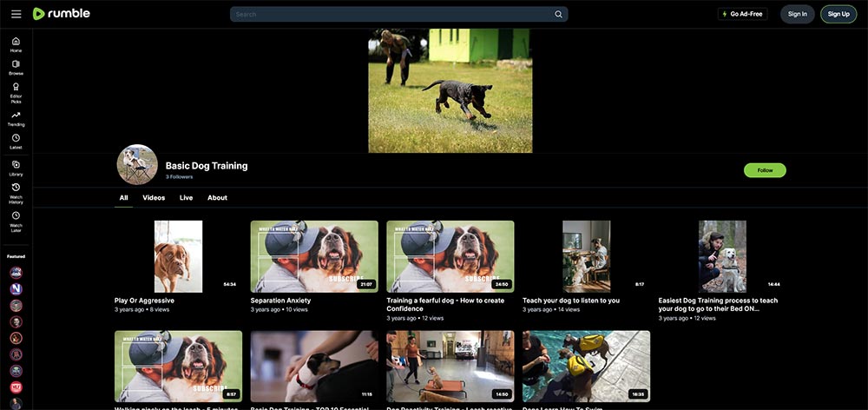The image size is (868, 410).
Task: Switch to the Videos tab
Action: 154,198
